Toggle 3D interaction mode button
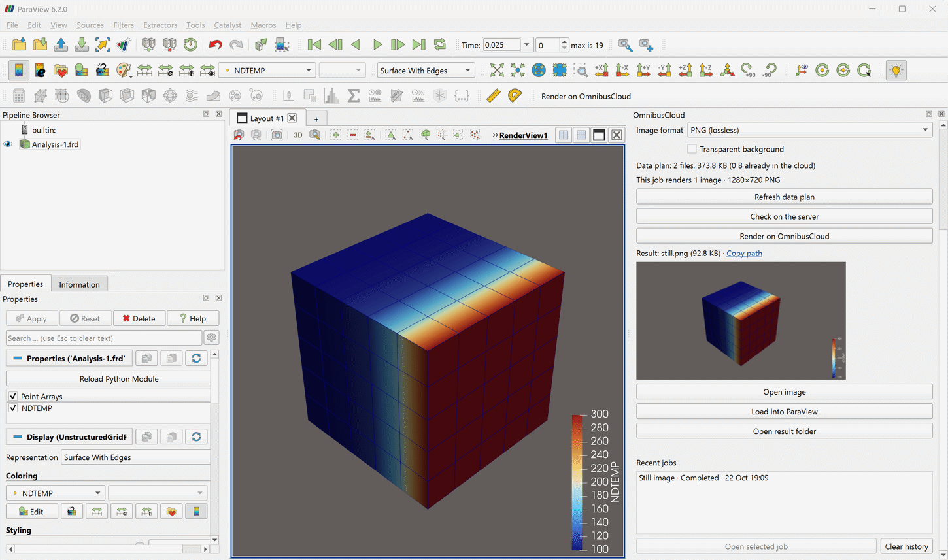The height and width of the screenshot is (560, 948). click(x=297, y=135)
